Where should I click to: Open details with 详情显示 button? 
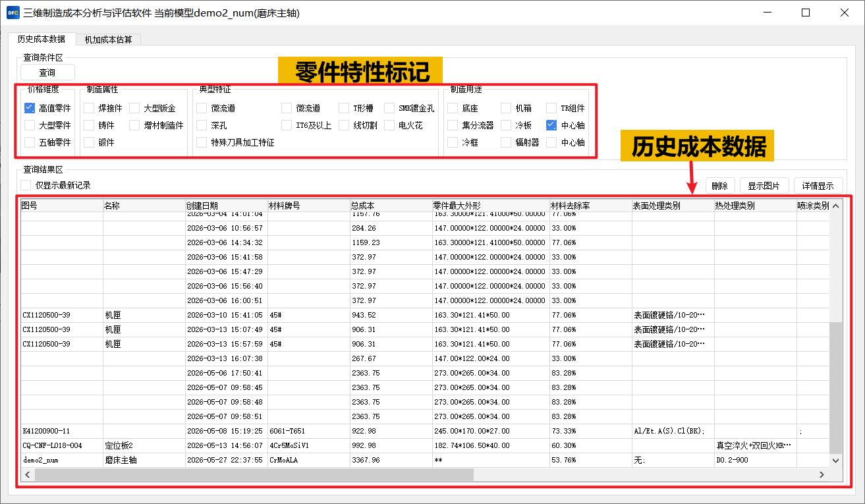click(x=818, y=186)
